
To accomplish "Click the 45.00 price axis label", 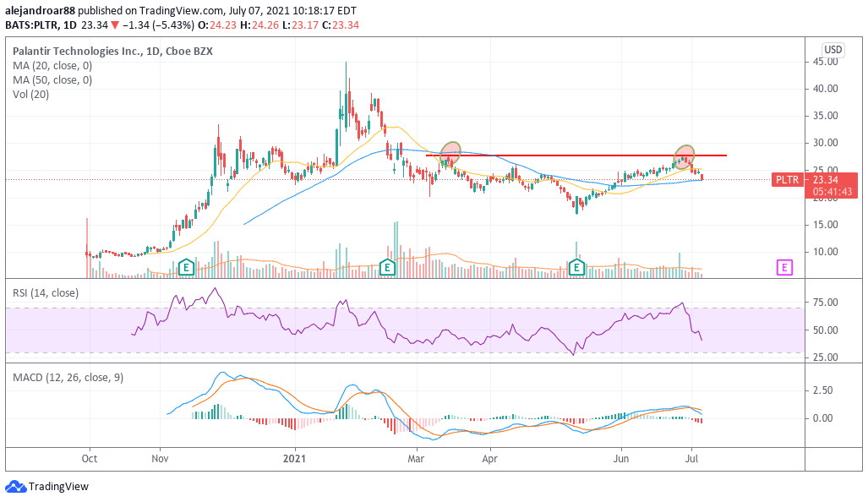I will (825, 62).
